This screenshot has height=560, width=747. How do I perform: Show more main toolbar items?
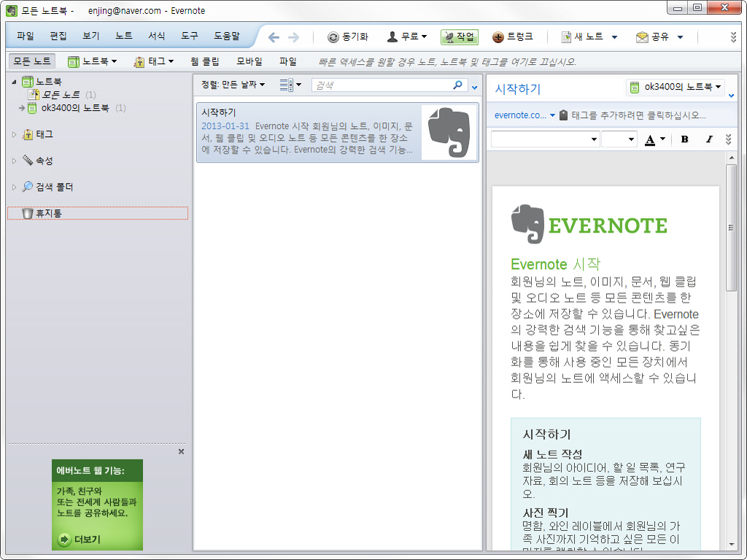734,37
